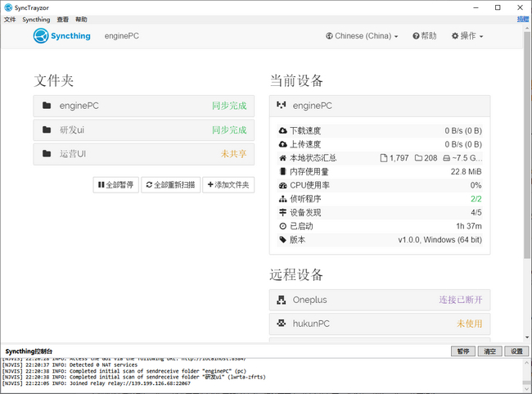Click the 未使用 status of hukunPC

tap(469, 324)
